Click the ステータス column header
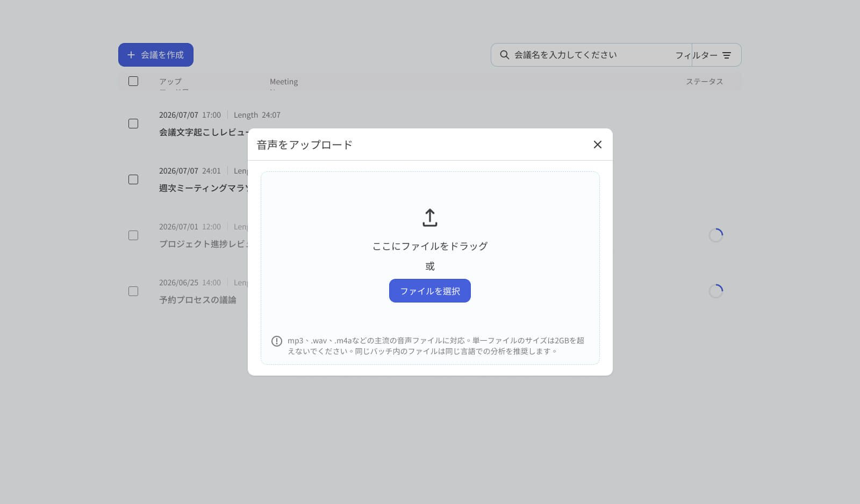Image resolution: width=860 pixels, height=504 pixels. (x=704, y=82)
